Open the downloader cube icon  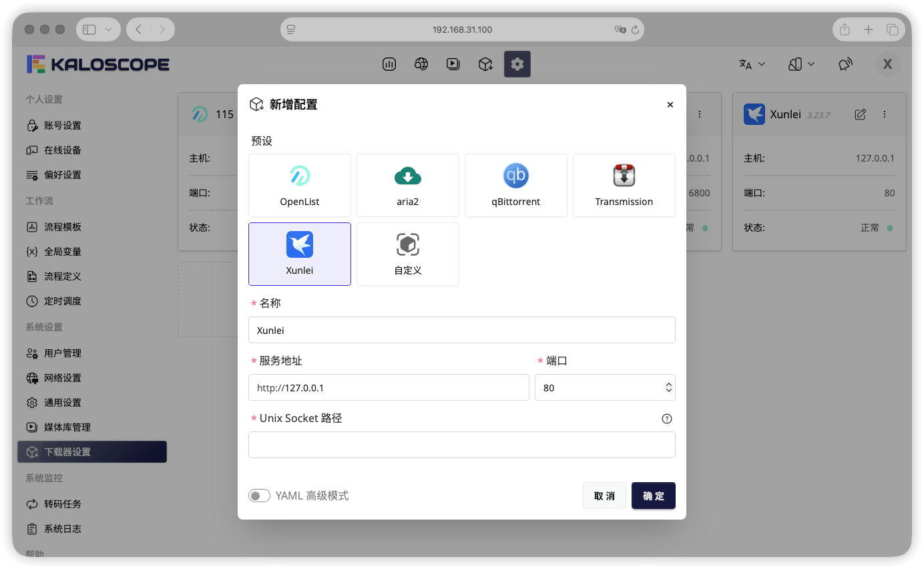485,64
